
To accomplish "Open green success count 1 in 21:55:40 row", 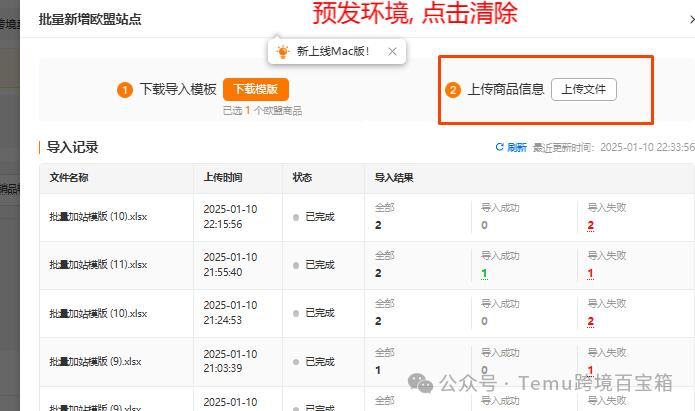I will click(x=484, y=274).
